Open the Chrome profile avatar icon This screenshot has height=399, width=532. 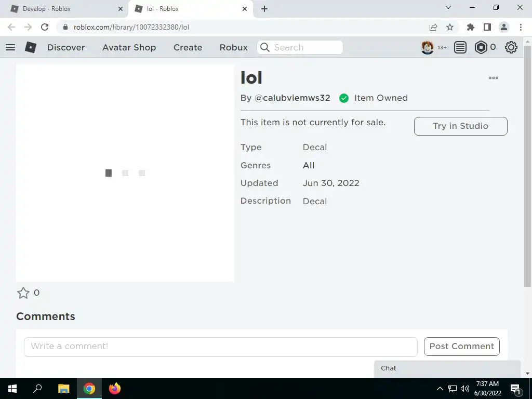tap(504, 27)
